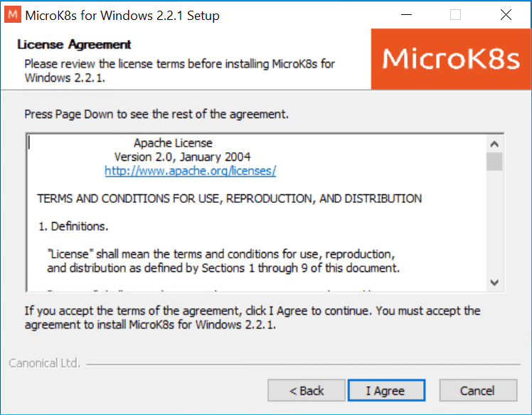Open the apache.org/licenses link

pos(191,170)
